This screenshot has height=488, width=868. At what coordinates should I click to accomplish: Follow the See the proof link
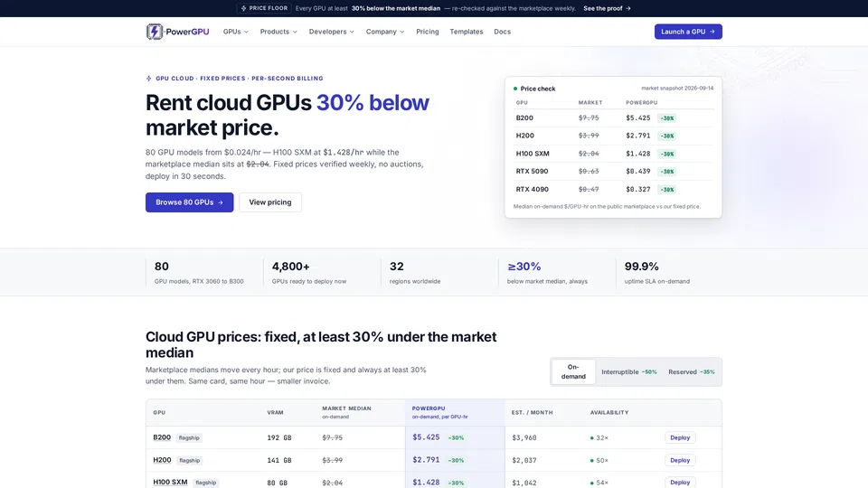coord(607,8)
